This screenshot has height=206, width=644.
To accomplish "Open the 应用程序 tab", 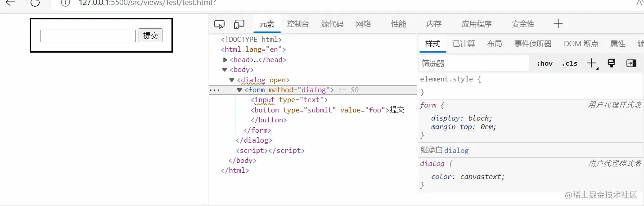I will [x=477, y=24].
